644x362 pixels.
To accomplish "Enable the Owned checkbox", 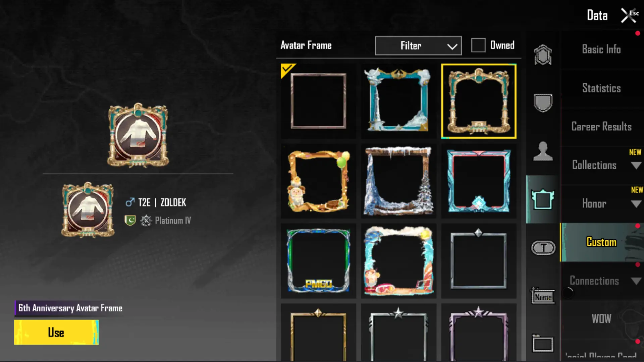I will tap(478, 45).
